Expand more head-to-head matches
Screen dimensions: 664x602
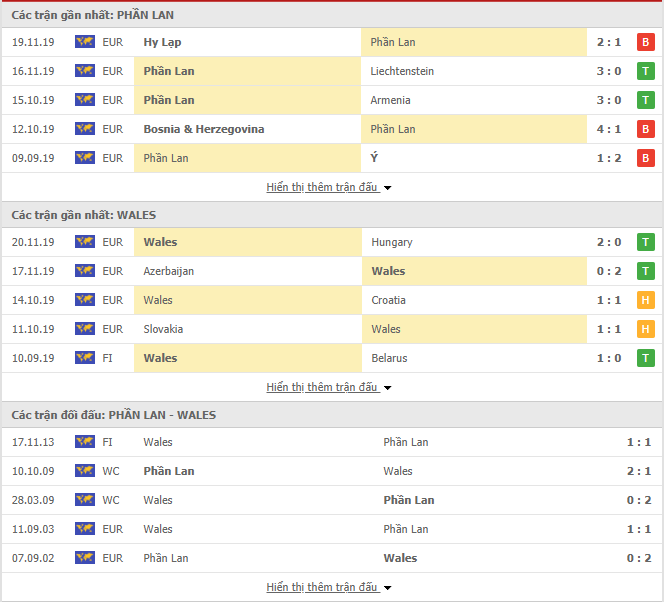pos(329,587)
